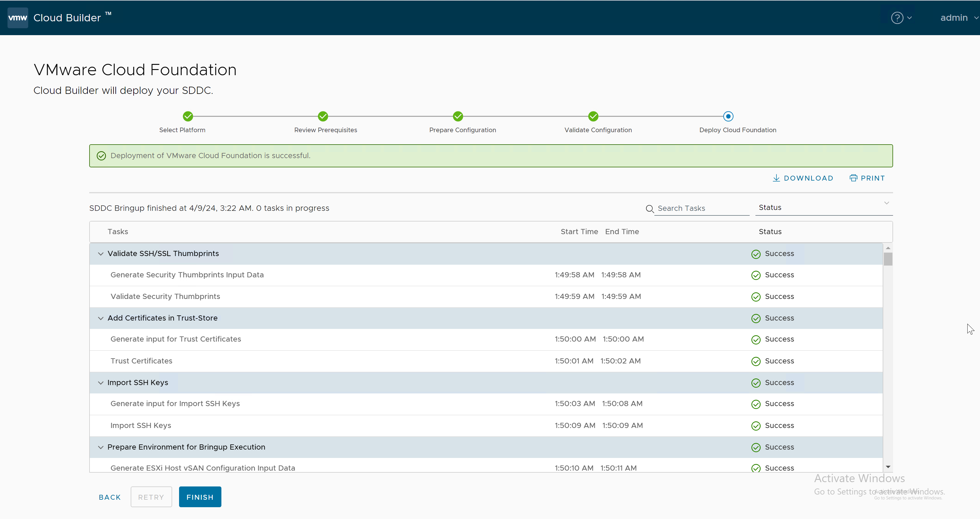Viewport: 980px width, 519px height.
Task: Click the Validate Configuration step checkmark
Action: click(x=593, y=116)
